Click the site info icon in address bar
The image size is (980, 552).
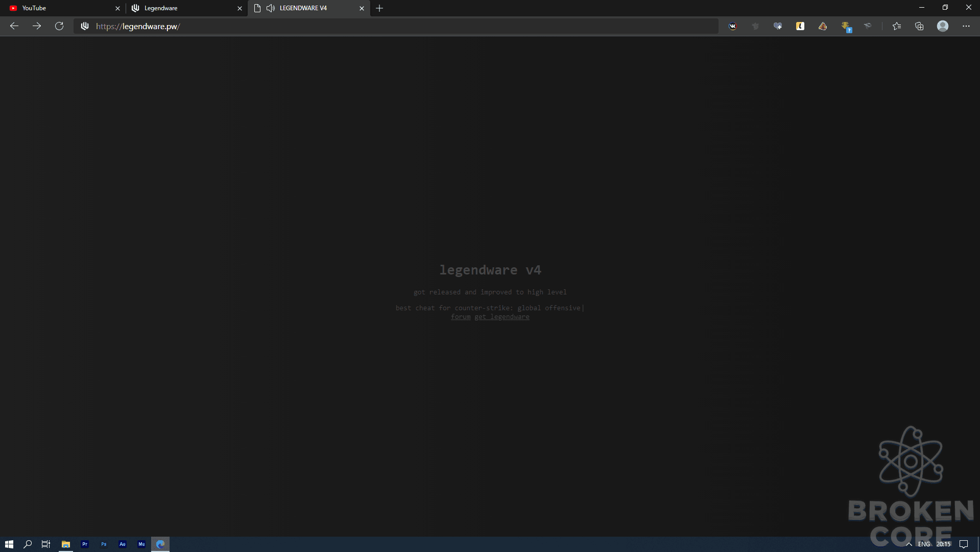tap(85, 26)
